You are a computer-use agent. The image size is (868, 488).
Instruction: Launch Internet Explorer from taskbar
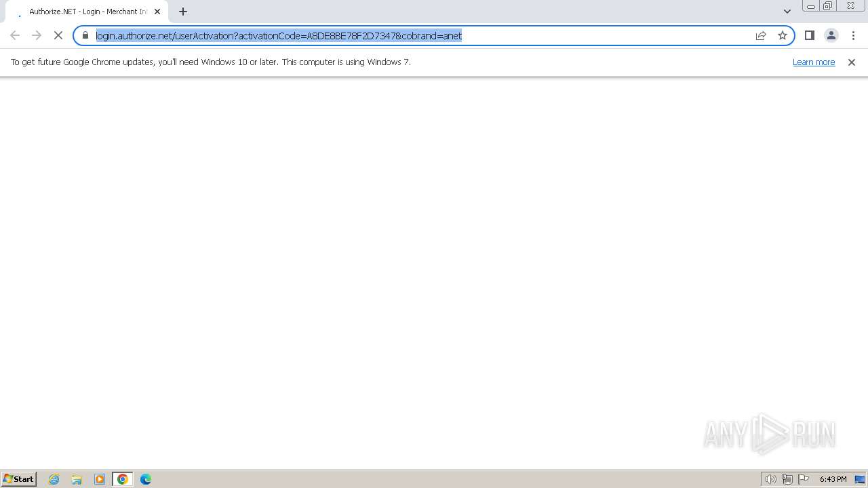click(54, 479)
